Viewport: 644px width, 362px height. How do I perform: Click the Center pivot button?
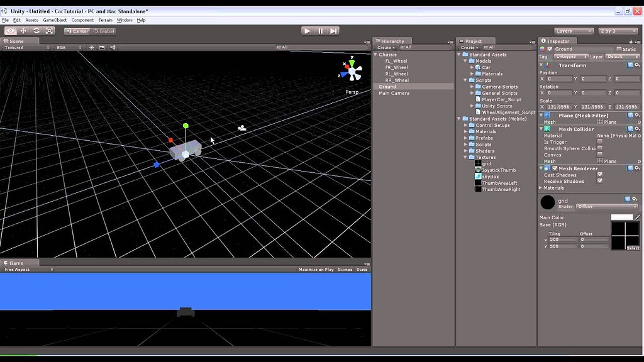pyautogui.click(x=77, y=30)
